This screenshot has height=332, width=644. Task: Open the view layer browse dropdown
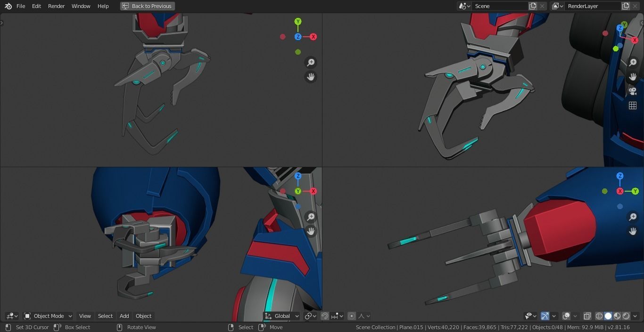tap(558, 6)
